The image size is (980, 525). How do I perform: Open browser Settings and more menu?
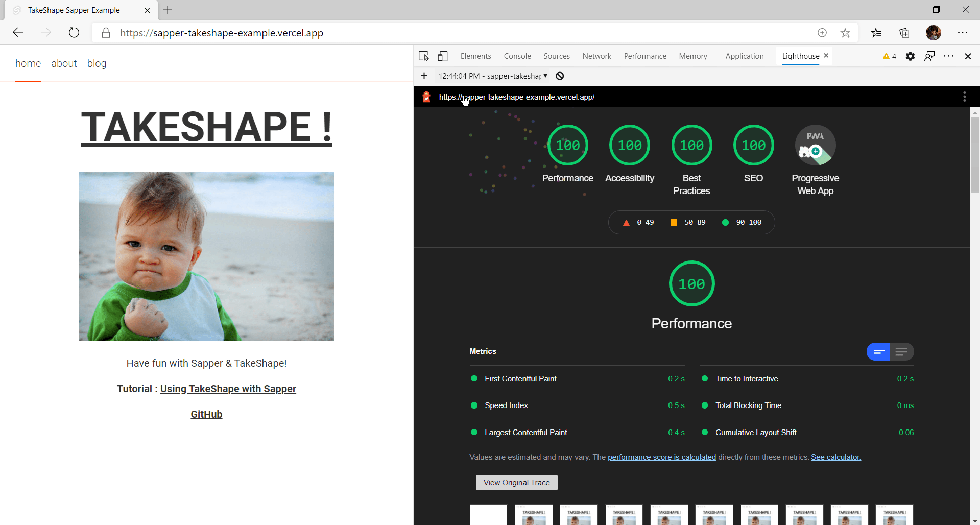tap(963, 33)
